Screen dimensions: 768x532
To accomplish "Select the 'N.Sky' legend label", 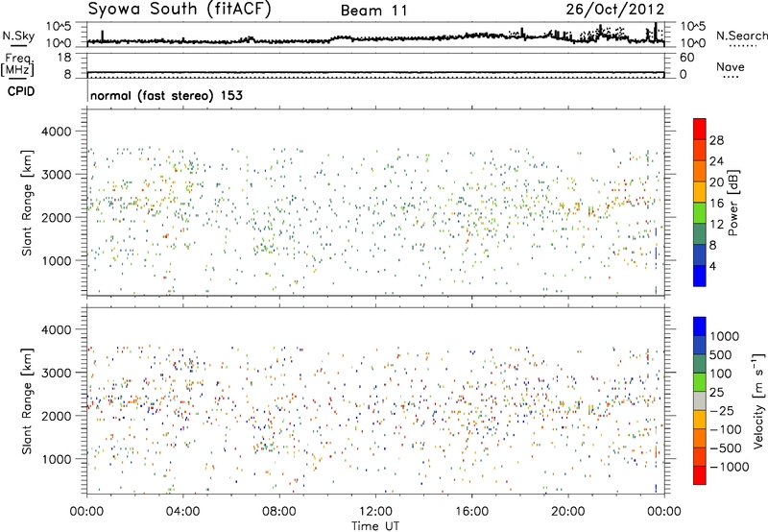I will (18, 36).
